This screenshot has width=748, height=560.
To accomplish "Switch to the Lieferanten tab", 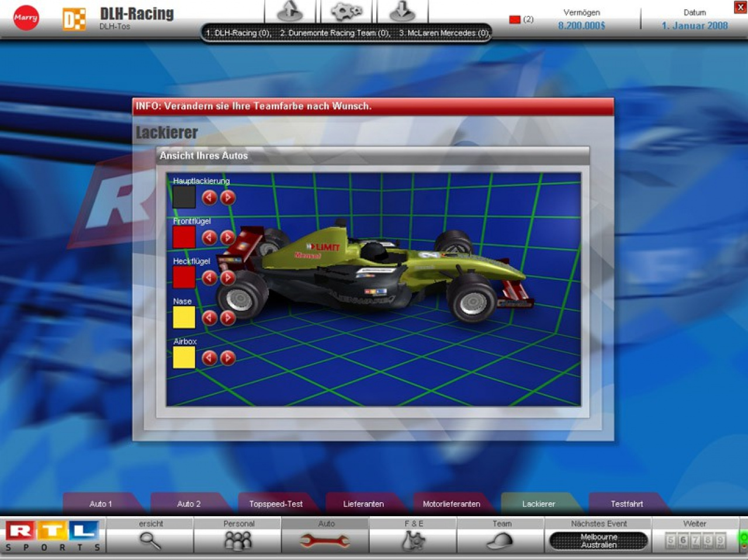I will pos(363,504).
